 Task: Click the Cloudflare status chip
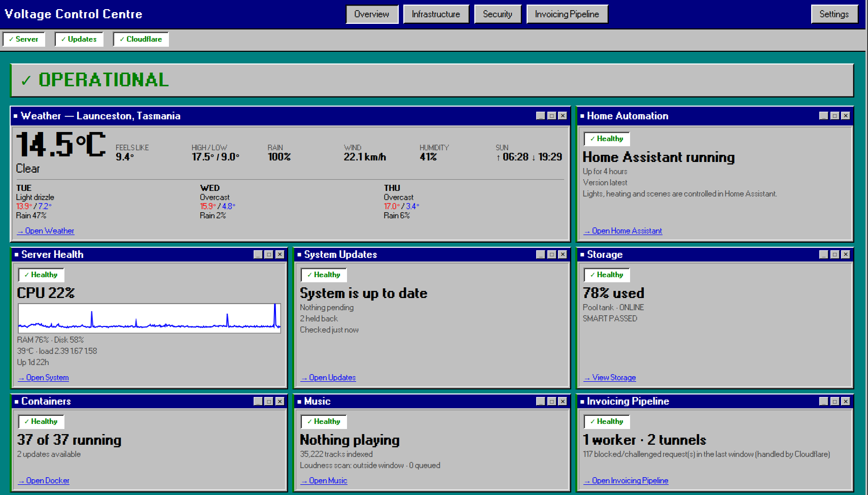pyautogui.click(x=141, y=39)
